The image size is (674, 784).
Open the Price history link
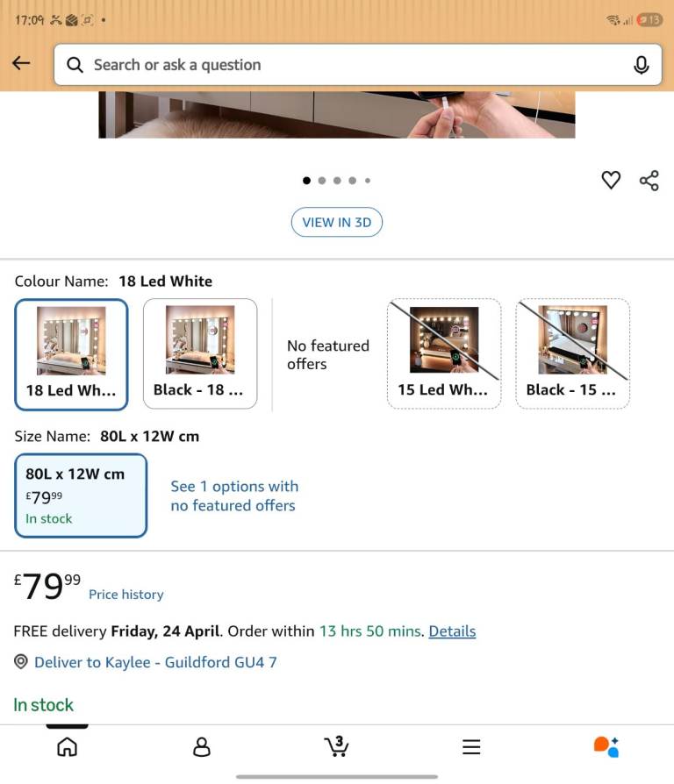(125, 595)
